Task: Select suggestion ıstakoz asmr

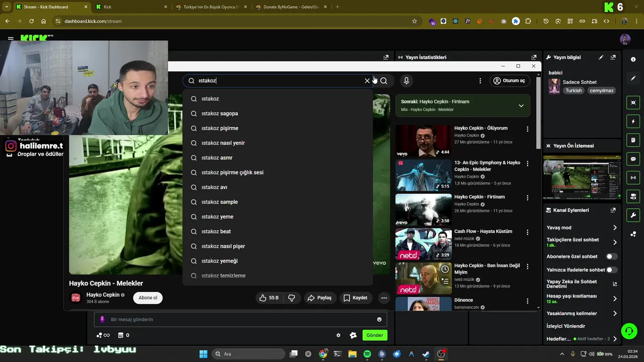Action: point(278,158)
